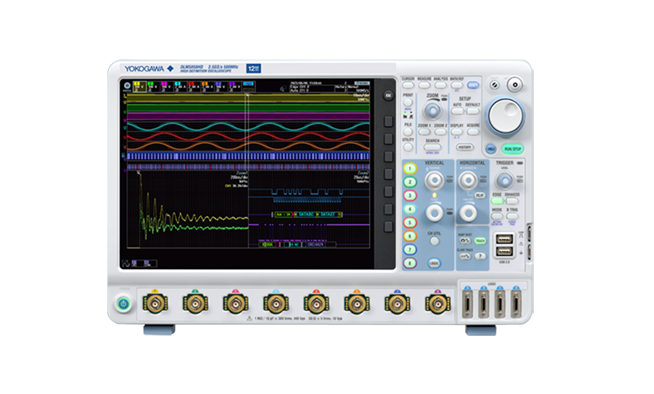Tap the snapshot camera key
This screenshot has height=394, width=654.
click(x=465, y=241)
